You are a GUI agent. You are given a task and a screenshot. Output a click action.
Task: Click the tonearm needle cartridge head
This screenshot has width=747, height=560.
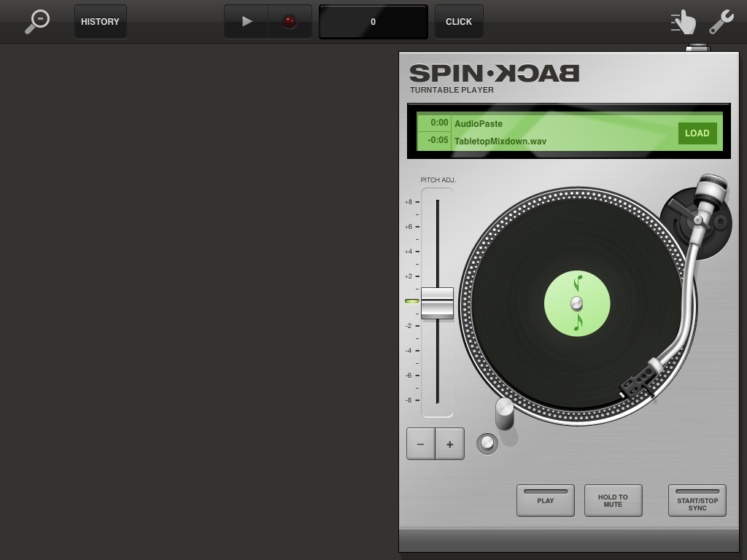pos(637,382)
